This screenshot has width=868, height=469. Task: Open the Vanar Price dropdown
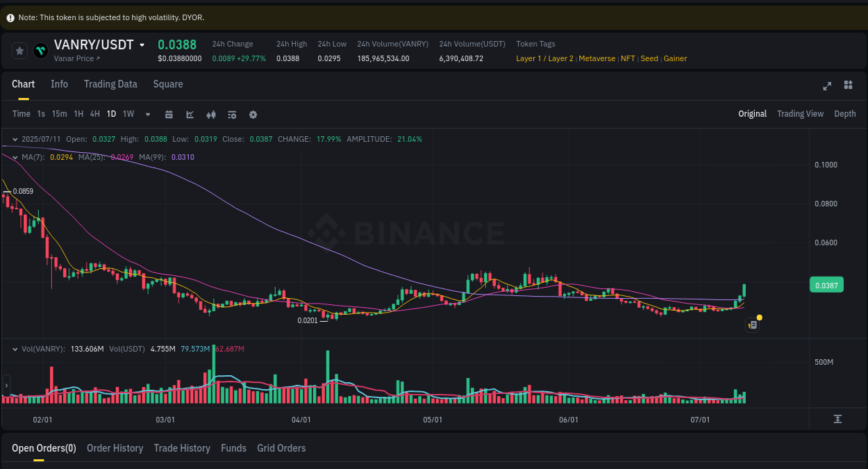click(78, 59)
